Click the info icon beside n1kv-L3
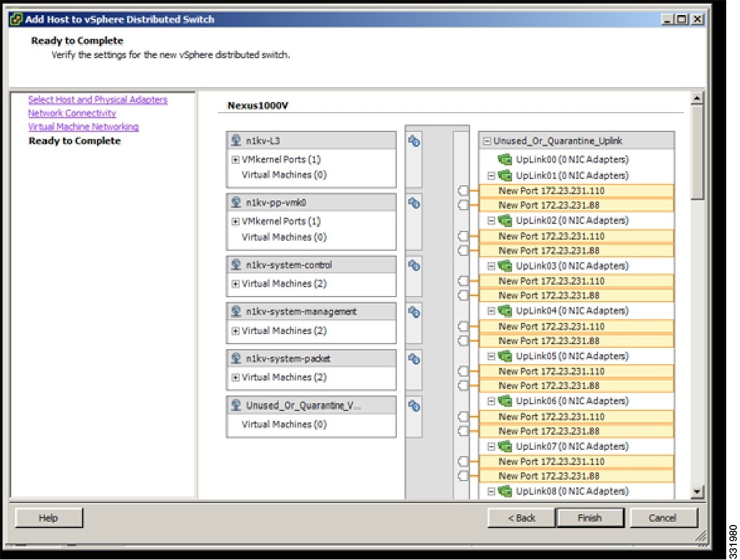This screenshot has width=740, height=560. (414, 141)
